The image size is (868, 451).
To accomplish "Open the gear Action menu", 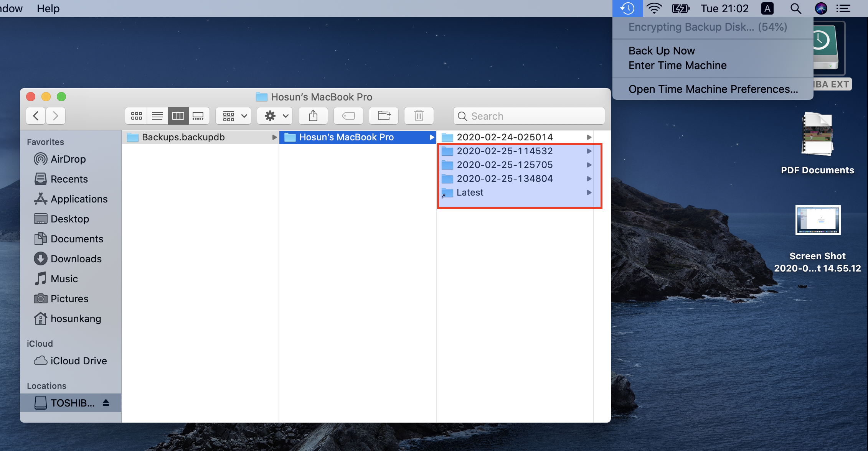I will point(275,116).
